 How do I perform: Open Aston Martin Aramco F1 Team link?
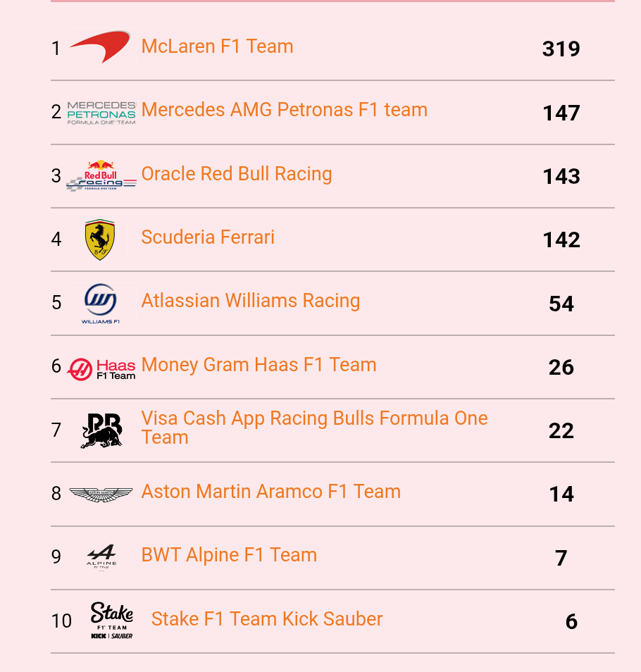tap(271, 492)
